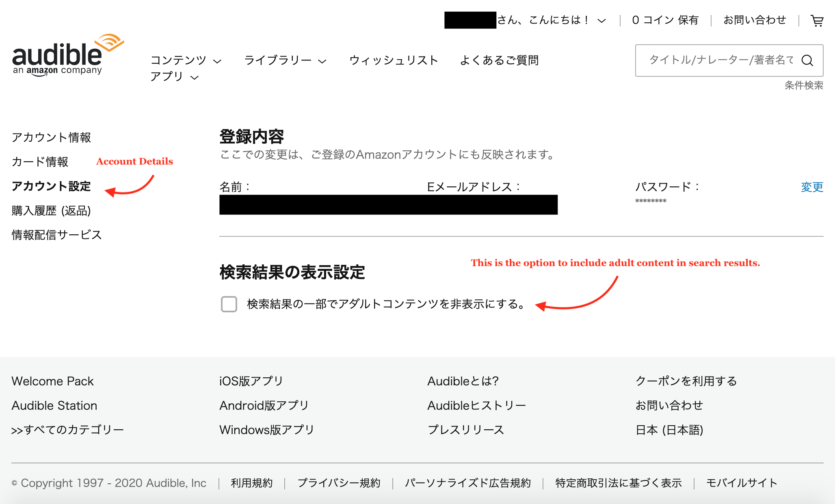Select アカウント情報 in the sidebar
Image resolution: width=835 pixels, height=504 pixels.
(51, 137)
